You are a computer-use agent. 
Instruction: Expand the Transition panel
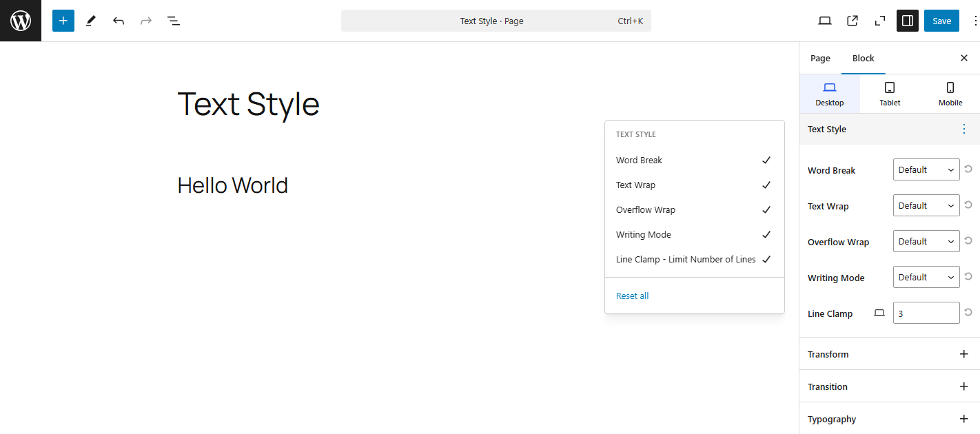point(890,386)
